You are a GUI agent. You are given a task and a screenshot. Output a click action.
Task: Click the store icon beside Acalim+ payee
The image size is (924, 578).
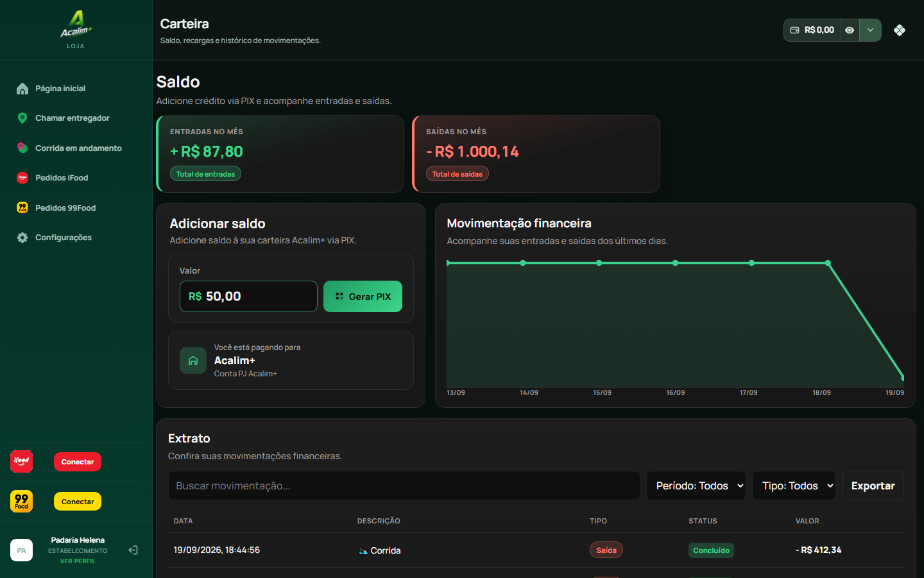pyautogui.click(x=193, y=360)
